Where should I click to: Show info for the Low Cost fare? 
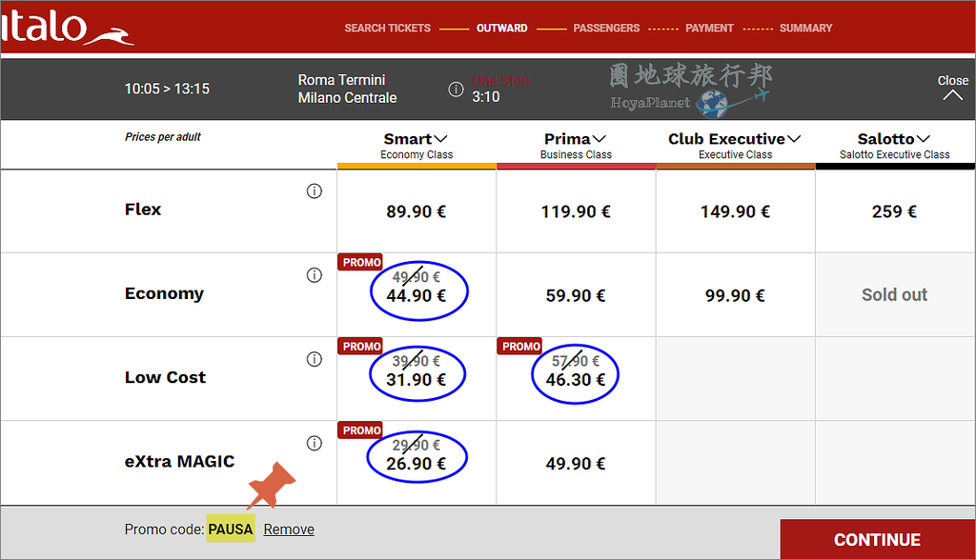click(315, 359)
